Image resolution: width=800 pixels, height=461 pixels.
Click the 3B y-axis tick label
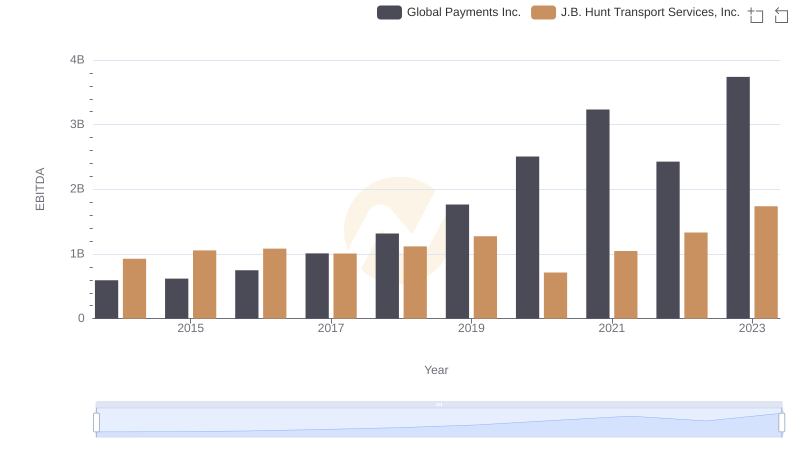coord(77,124)
